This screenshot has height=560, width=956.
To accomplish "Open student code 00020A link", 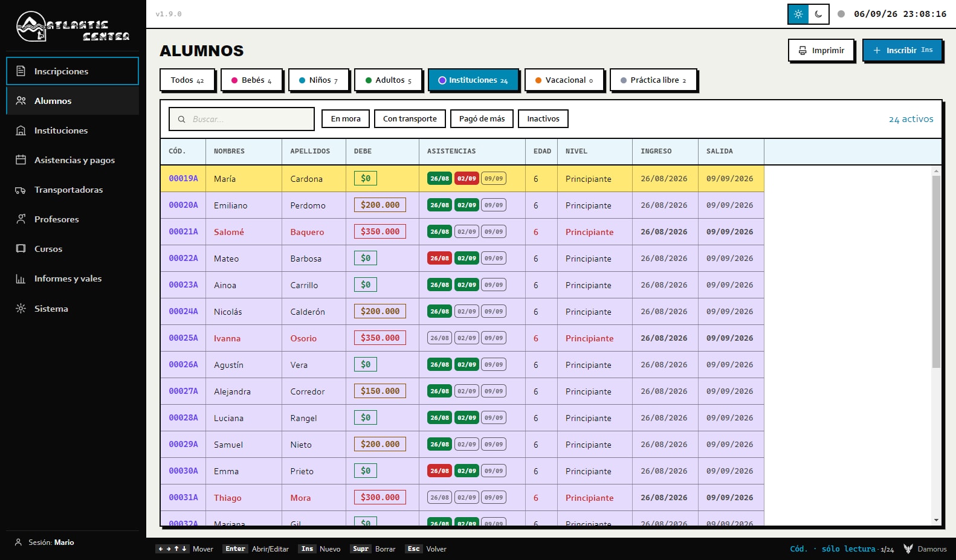I will 183,205.
